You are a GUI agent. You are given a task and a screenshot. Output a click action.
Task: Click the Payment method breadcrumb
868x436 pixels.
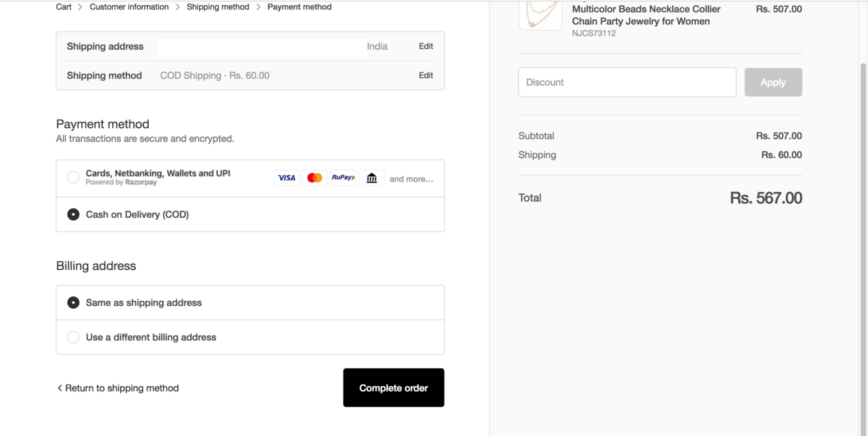299,7
